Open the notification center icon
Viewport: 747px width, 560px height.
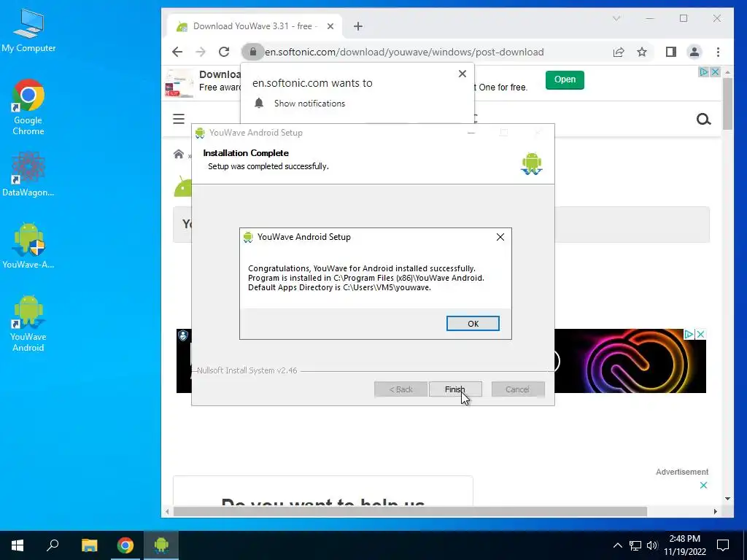click(723, 545)
